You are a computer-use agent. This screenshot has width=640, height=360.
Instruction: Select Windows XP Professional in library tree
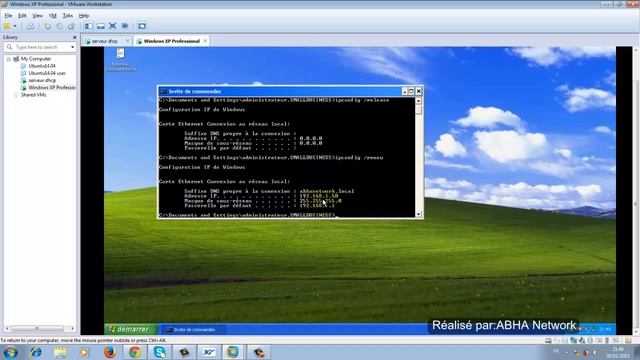(52, 87)
